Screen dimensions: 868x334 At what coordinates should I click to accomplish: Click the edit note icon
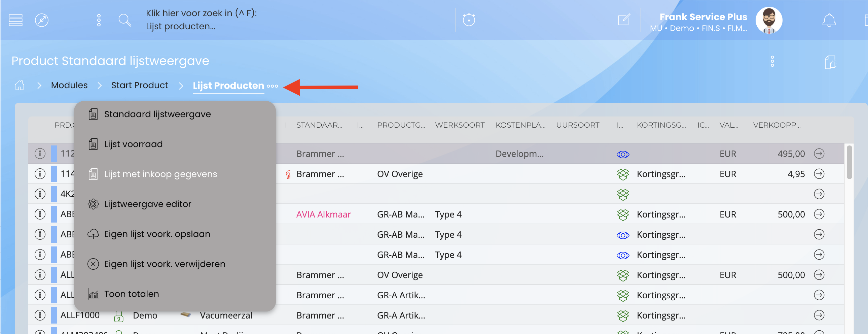(x=624, y=20)
